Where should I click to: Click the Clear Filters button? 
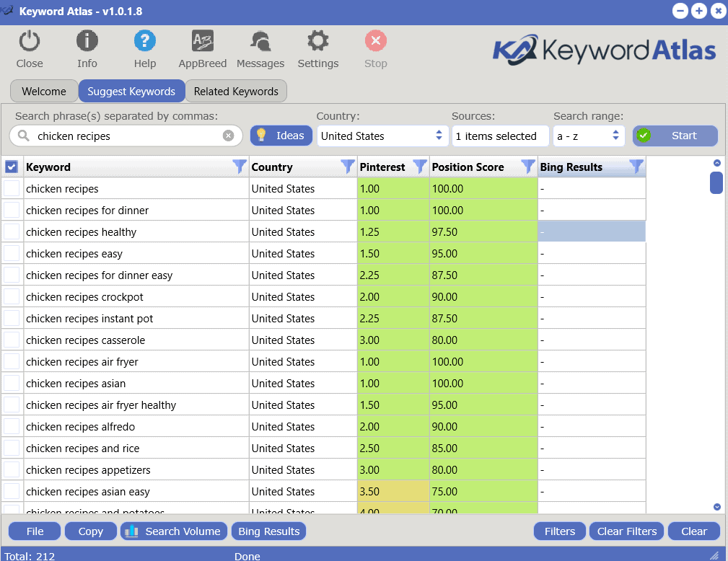coord(627,531)
